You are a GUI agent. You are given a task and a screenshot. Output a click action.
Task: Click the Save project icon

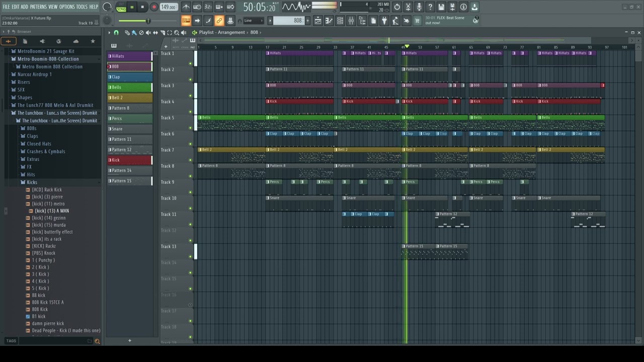(x=441, y=7)
